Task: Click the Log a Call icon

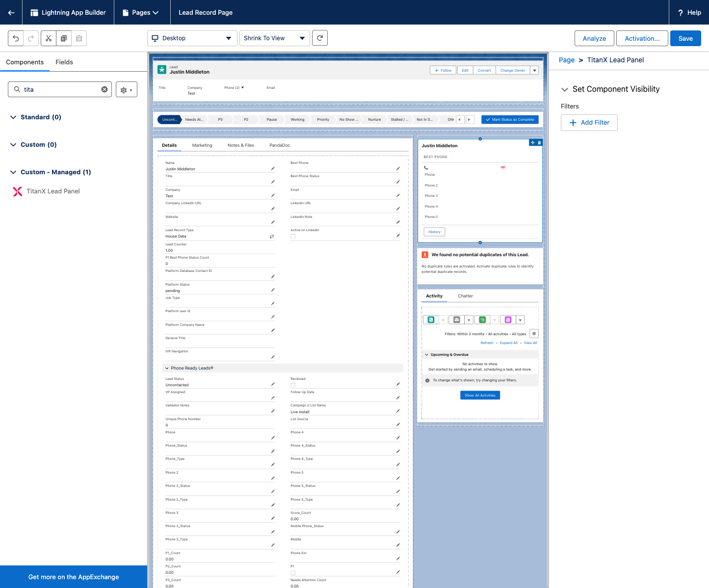Action: pos(431,320)
